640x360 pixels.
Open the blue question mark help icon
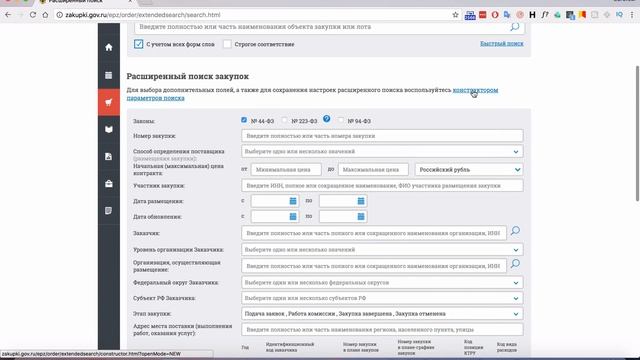coord(327,119)
